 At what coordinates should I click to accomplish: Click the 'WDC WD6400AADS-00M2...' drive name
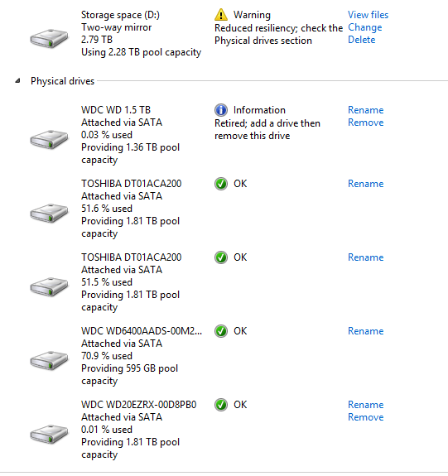click(x=142, y=331)
